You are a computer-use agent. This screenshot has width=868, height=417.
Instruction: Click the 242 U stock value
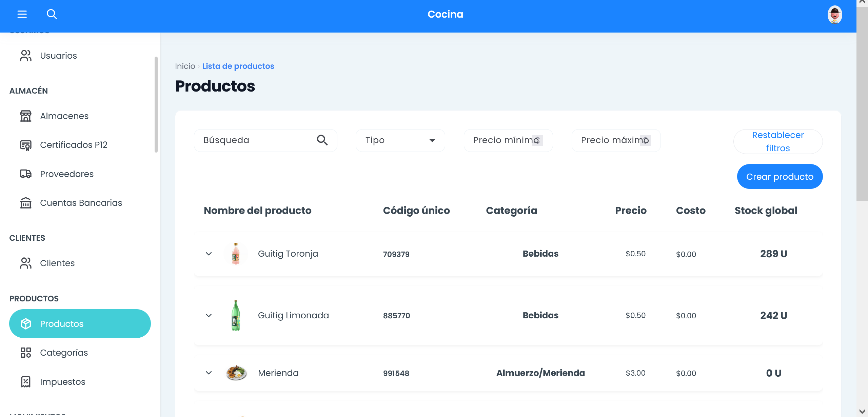(x=773, y=316)
